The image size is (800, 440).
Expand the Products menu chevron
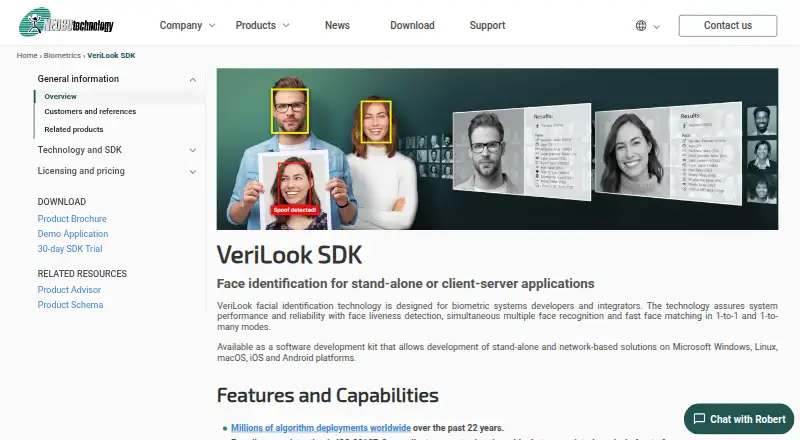click(x=286, y=26)
